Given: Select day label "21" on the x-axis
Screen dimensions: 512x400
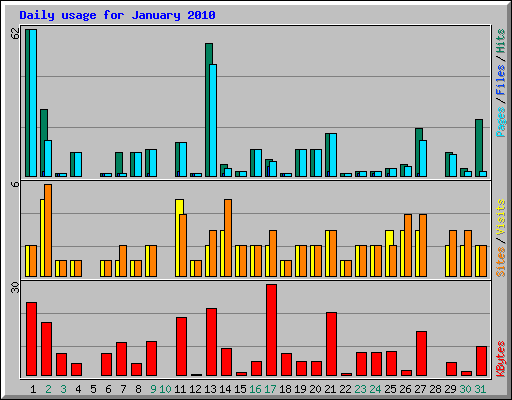Looking at the screenshot, I should click(330, 389).
